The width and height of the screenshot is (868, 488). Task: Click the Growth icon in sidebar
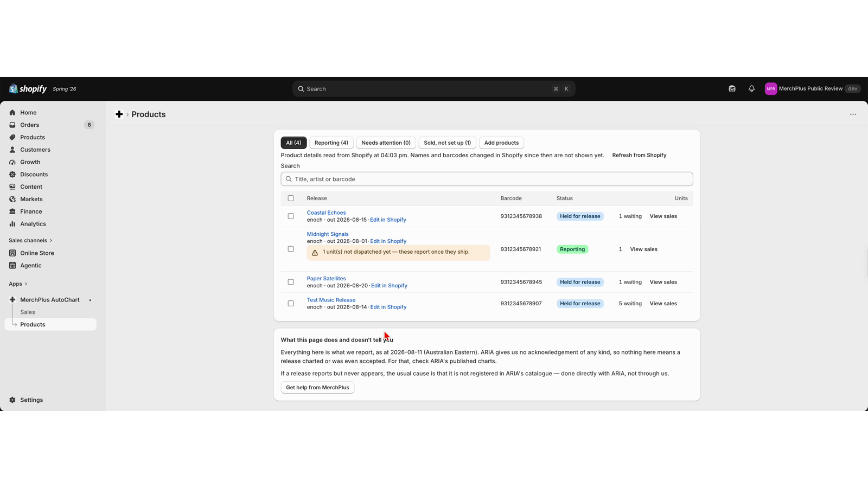[12, 162]
